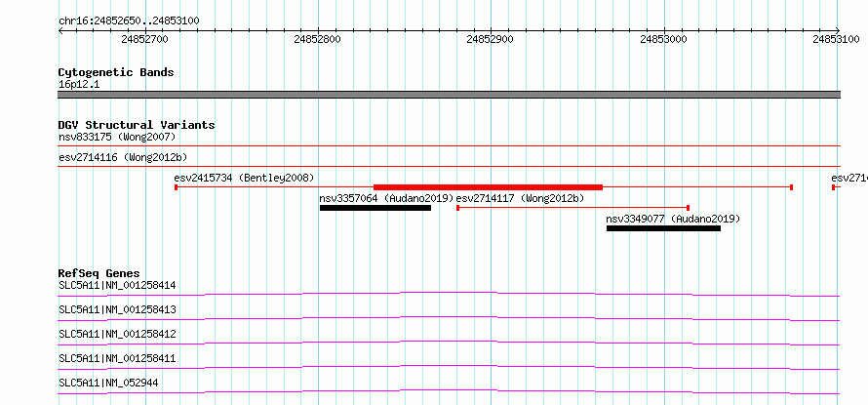This screenshot has width=868, height=405.
Task: Select the RefSeq Genes track title
Action: (99, 273)
